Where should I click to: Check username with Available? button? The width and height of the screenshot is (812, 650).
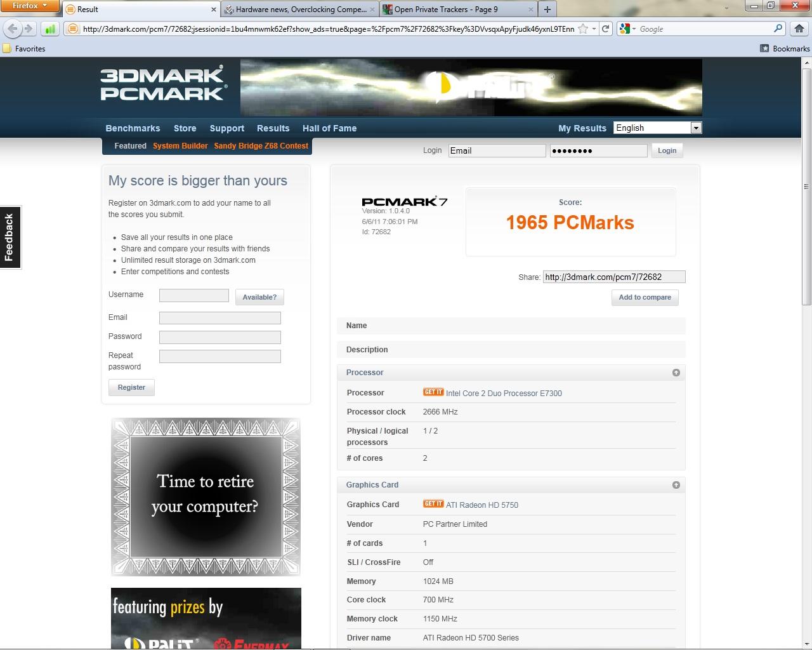click(259, 297)
